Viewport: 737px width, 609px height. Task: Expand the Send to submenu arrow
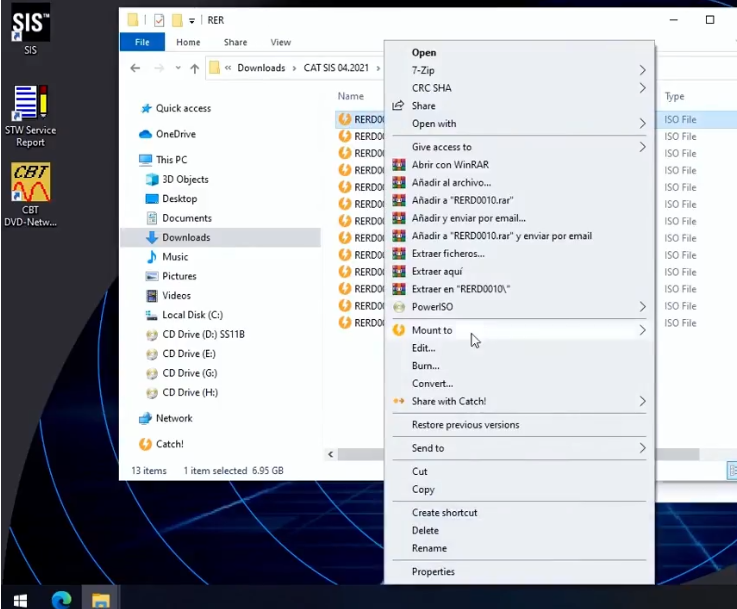tap(643, 448)
